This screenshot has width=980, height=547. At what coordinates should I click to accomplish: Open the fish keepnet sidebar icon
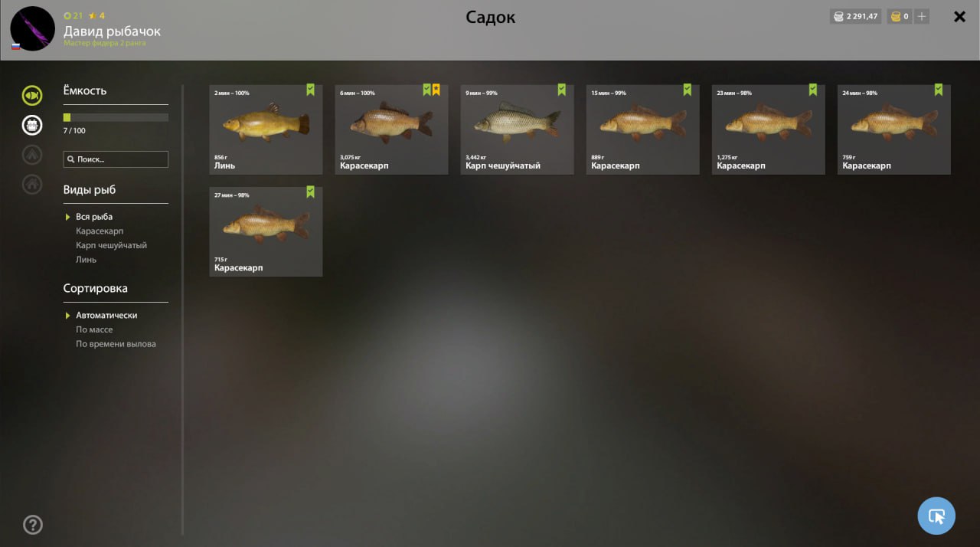pyautogui.click(x=32, y=95)
